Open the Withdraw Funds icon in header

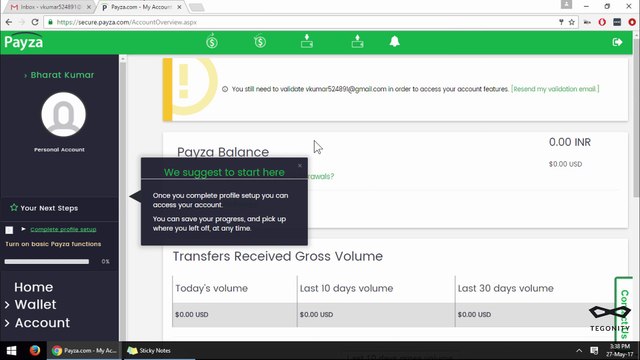(358, 41)
